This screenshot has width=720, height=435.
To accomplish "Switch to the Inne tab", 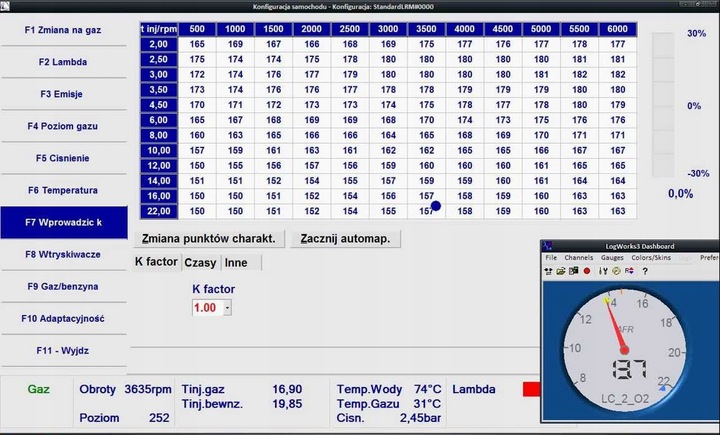I will click(x=236, y=262).
